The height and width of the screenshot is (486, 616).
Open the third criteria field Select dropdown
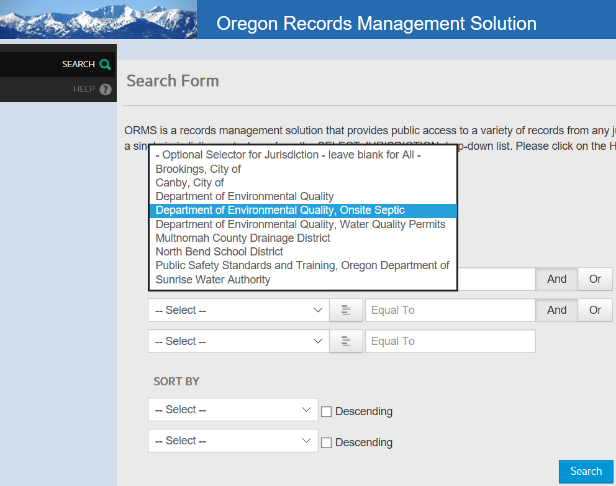[238, 341]
